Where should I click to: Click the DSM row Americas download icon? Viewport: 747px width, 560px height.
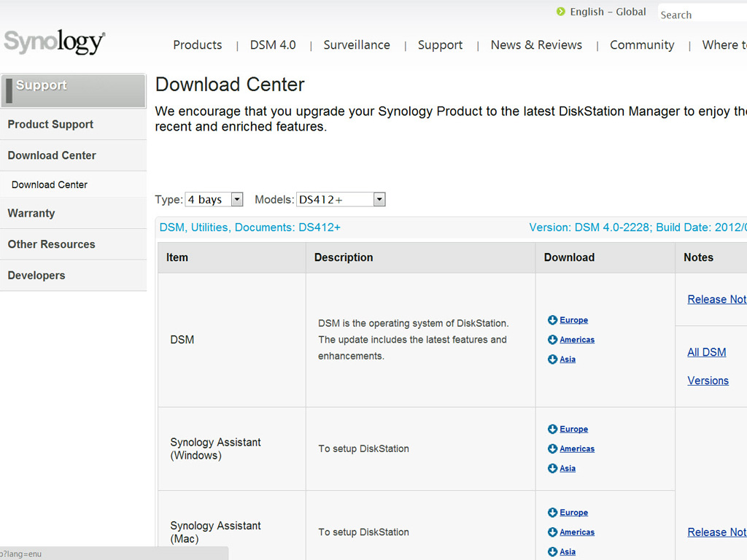point(553,340)
